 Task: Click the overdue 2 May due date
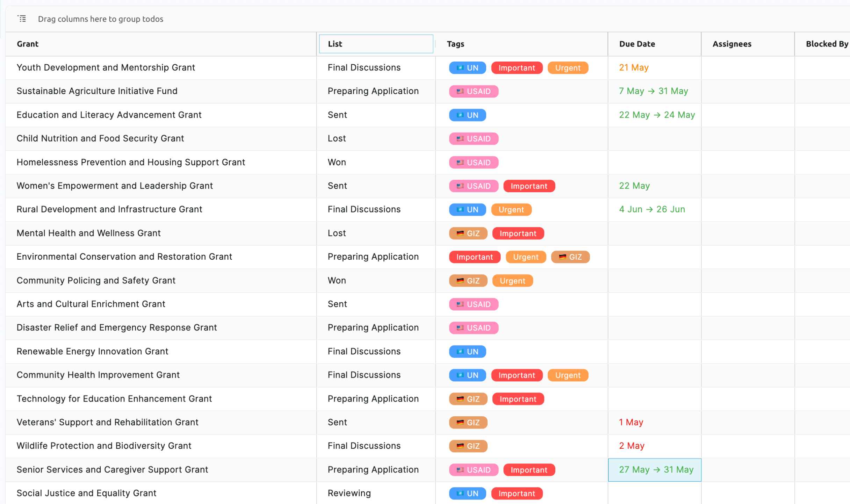tap(632, 446)
